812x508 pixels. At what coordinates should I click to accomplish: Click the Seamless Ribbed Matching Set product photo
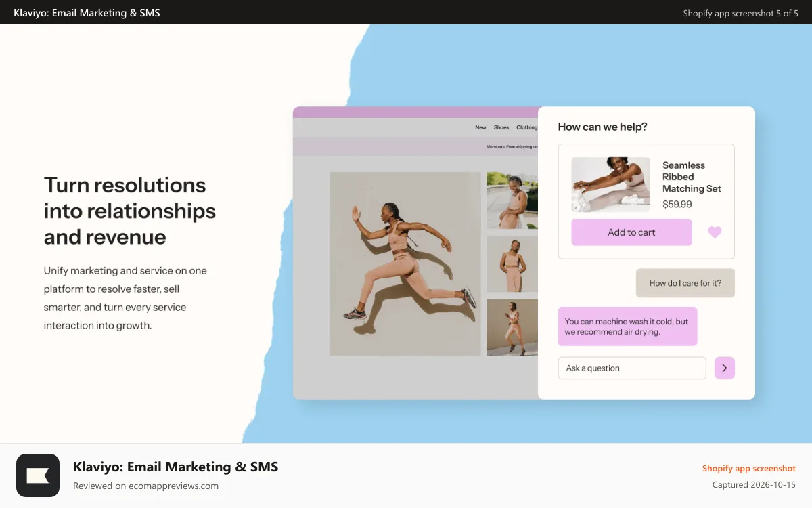click(x=610, y=185)
